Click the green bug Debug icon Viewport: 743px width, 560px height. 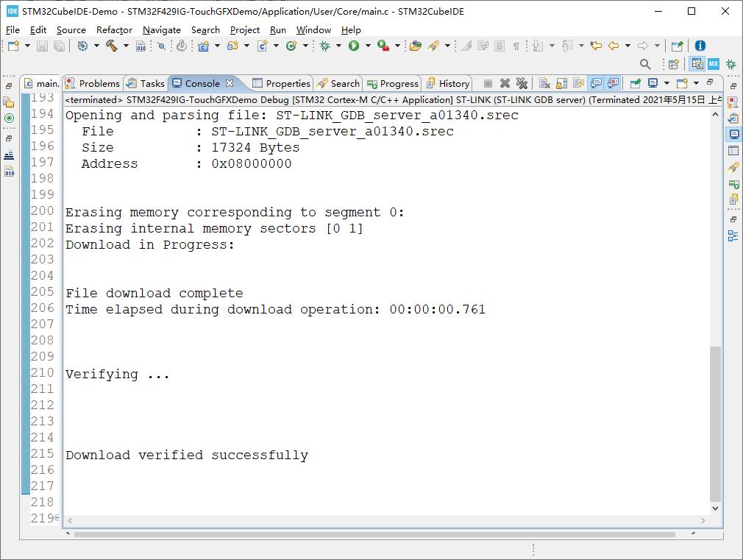tap(325, 46)
